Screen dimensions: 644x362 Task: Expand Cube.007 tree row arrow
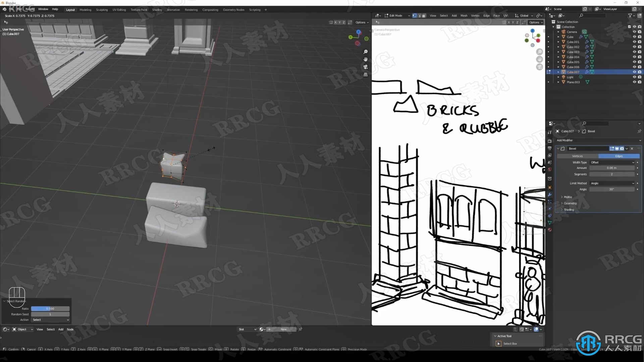(558, 72)
